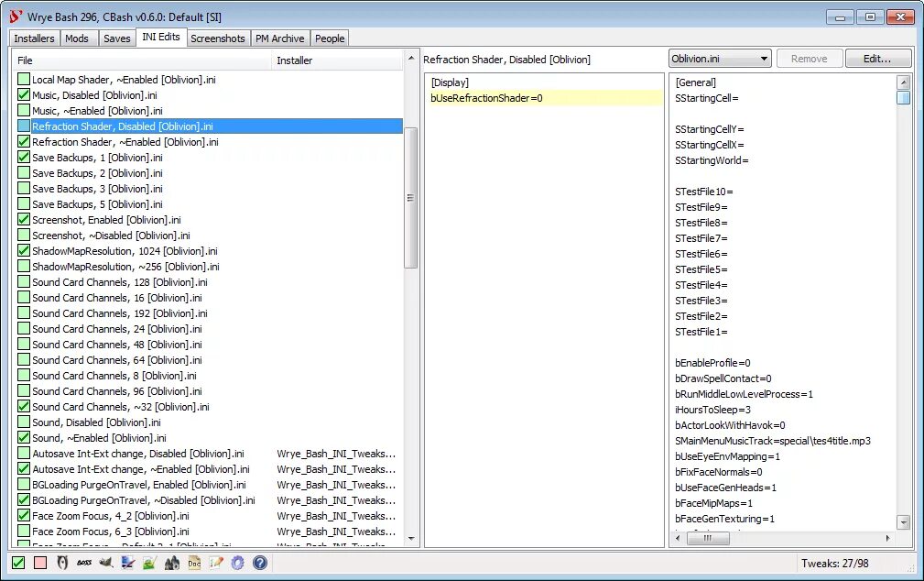Select Sound Card Channels, 192 row
This screenshot has height=581, width=924.
(x=210, y=313)
